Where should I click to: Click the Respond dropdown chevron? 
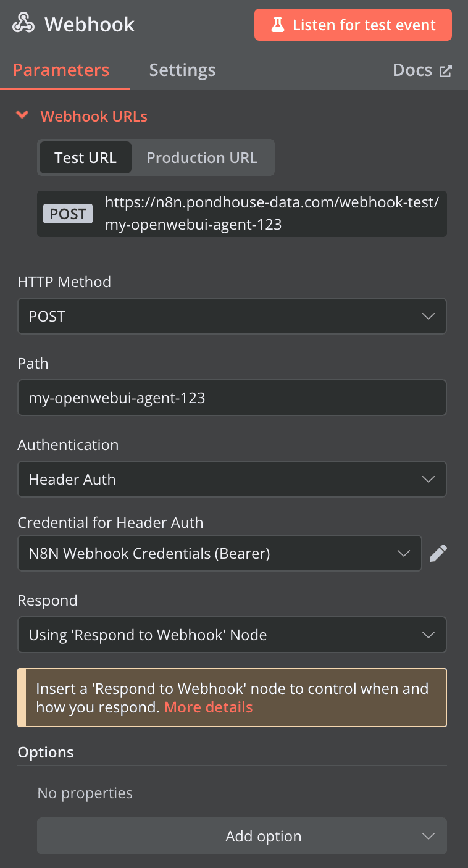coord(428,635)
